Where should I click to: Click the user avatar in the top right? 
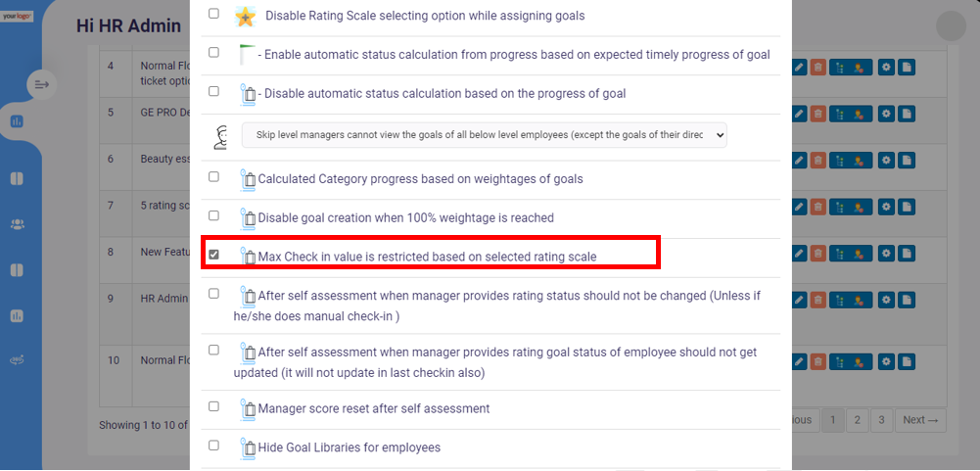click(x=952, y=26)
